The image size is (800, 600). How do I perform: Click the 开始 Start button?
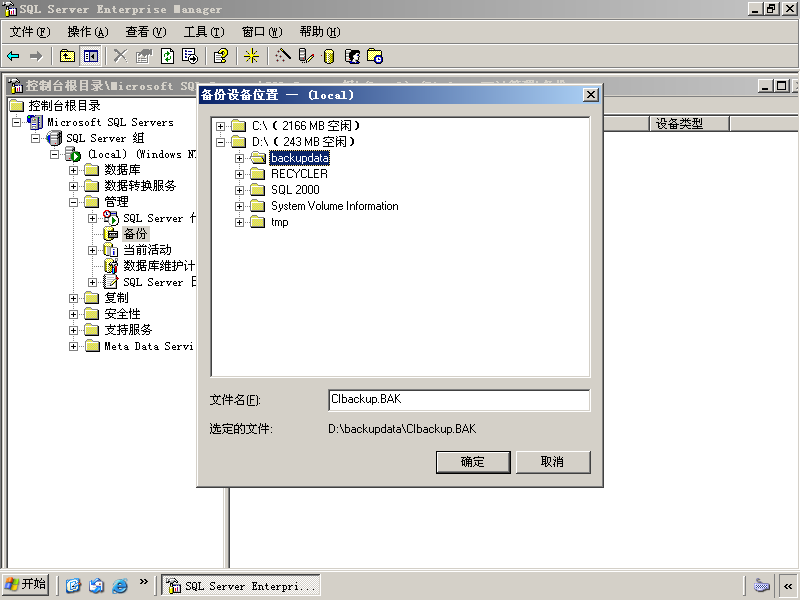pyautogui.click(x=26, y=585)
